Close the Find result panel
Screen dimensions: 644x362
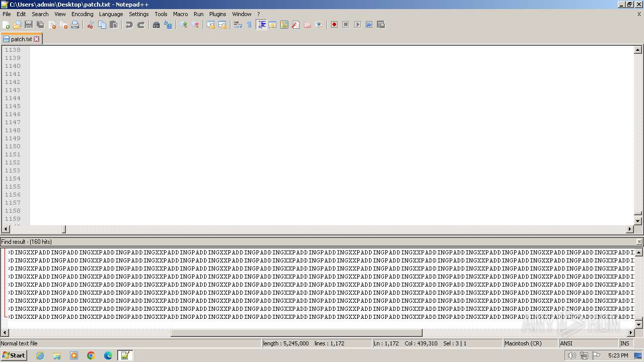639,242
